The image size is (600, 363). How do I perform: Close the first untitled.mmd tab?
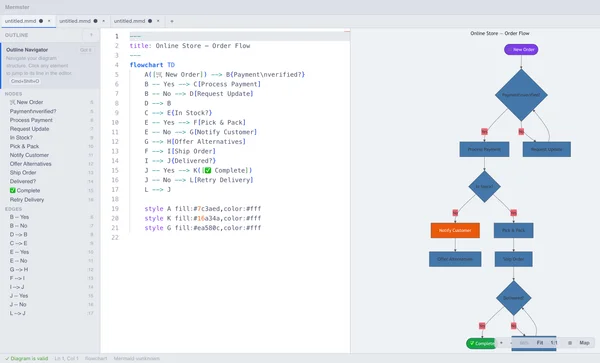[49, 21]
